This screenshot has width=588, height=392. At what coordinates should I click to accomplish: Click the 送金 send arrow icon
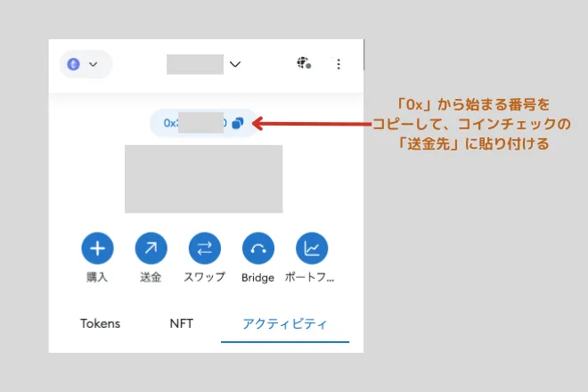coord(151,249)
